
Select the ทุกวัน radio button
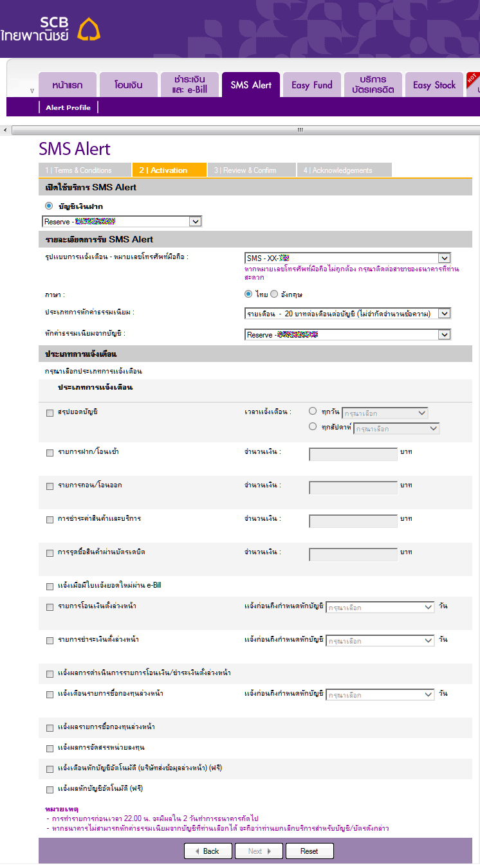pos(313,411)
